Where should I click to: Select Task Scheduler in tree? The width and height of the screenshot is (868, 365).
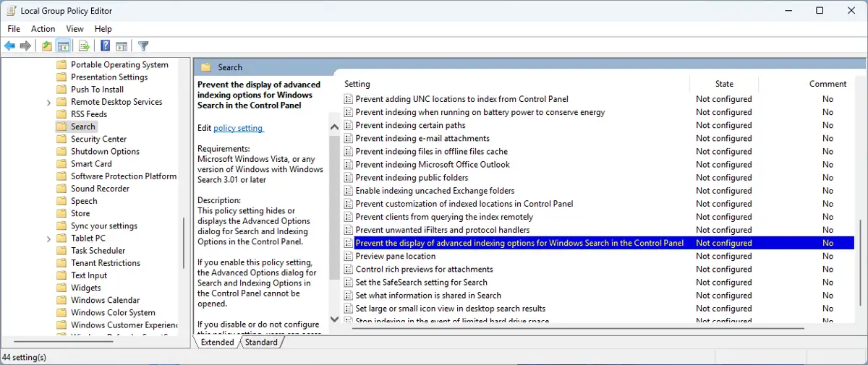(x=98, y=251)
